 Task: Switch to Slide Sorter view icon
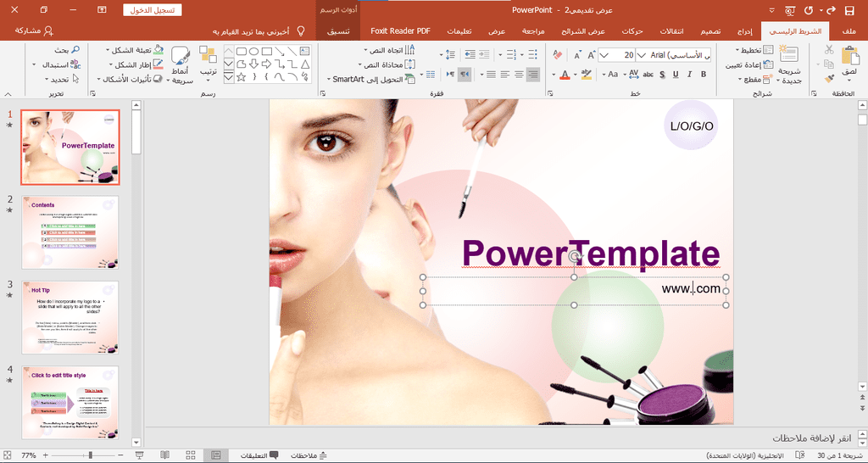tap(191, 455)
